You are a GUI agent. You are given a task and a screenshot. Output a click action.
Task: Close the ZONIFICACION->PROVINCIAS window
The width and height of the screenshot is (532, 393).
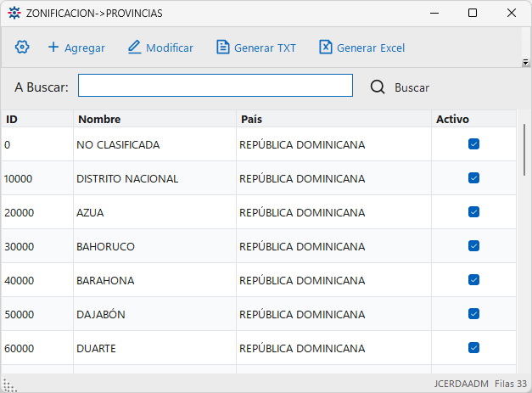point(512,13)
